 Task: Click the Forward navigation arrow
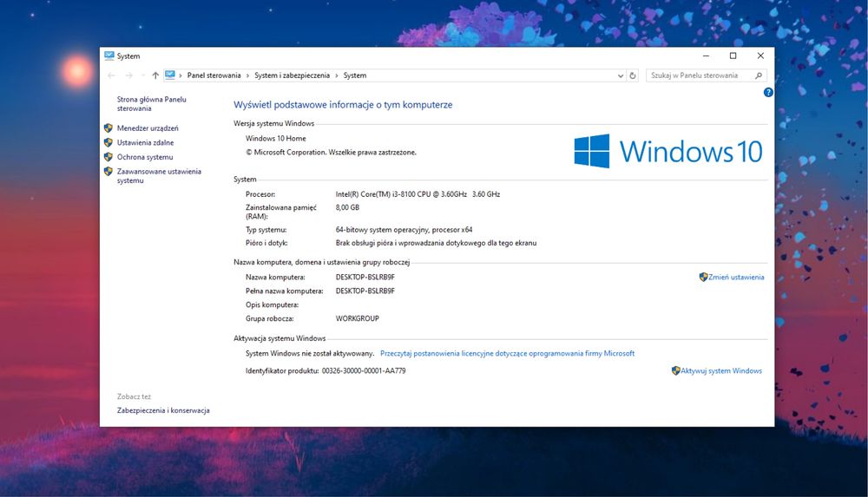tap(129, 75)
